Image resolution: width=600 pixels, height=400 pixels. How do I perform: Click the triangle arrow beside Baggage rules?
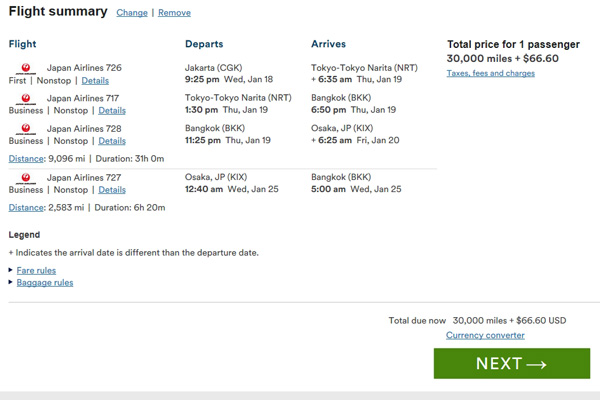point(11,282)
